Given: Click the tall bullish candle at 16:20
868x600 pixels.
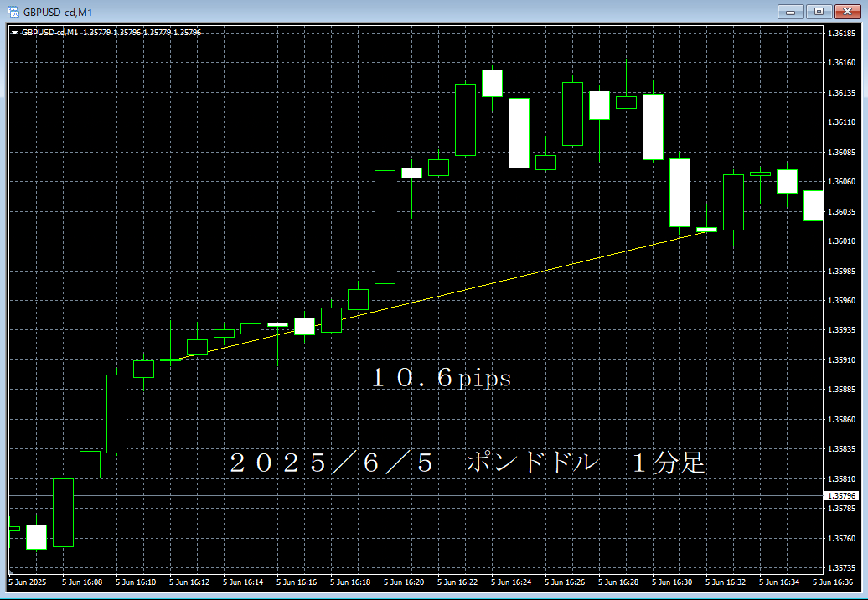Looking at the screenshot, I should (385, 226).
